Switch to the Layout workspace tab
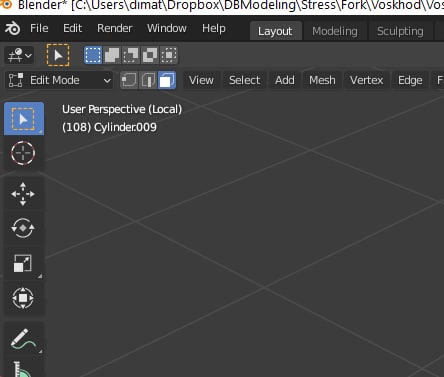Image resolution: width=444 pixels, height=377 pixels. (x=275, y=31)
